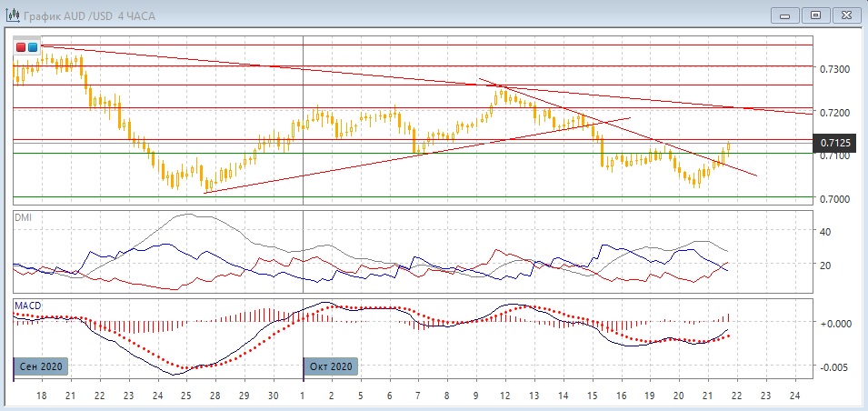This screenshot has width=868, height=411.
Task: Click the blue square button on the chart
Action: (x=34, y=47)
